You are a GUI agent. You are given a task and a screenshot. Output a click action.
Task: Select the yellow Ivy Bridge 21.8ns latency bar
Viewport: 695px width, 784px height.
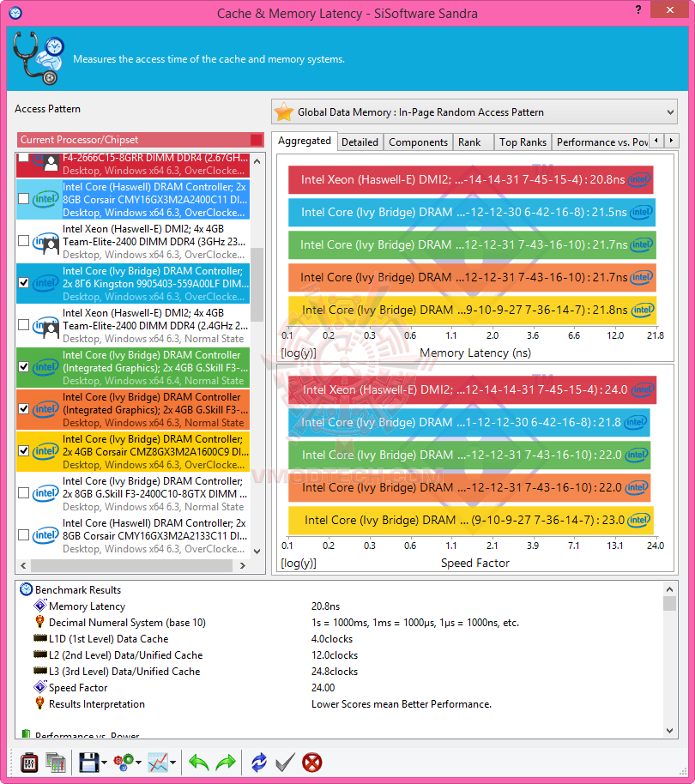click(472, 310)
